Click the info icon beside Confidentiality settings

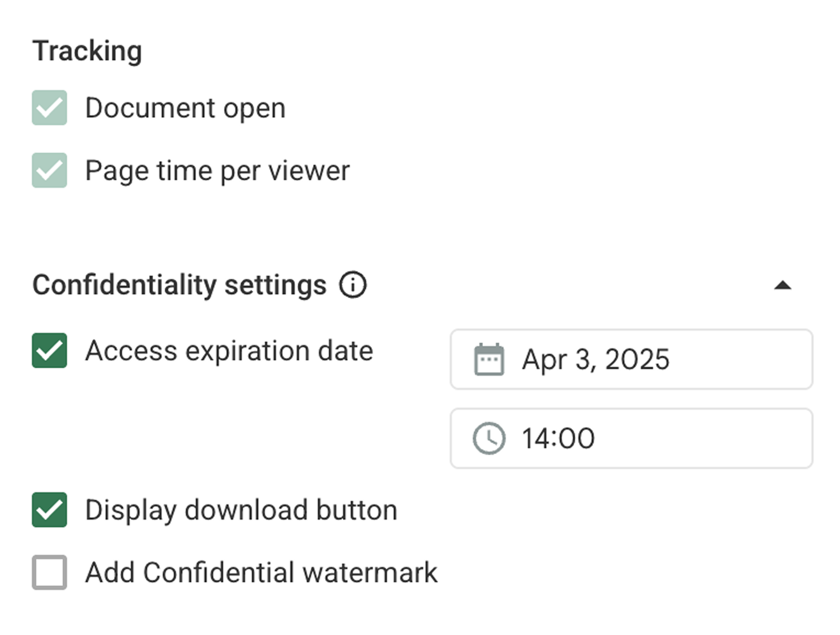[353, 285]
